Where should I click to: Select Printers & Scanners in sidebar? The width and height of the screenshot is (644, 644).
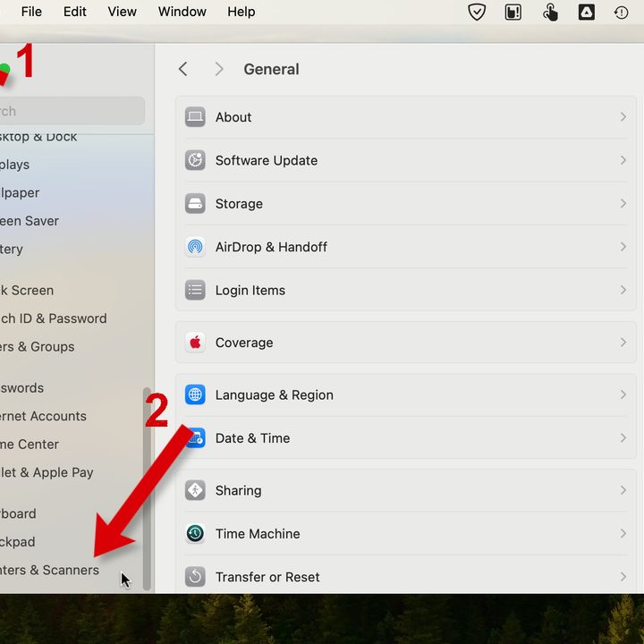point(49,570)
